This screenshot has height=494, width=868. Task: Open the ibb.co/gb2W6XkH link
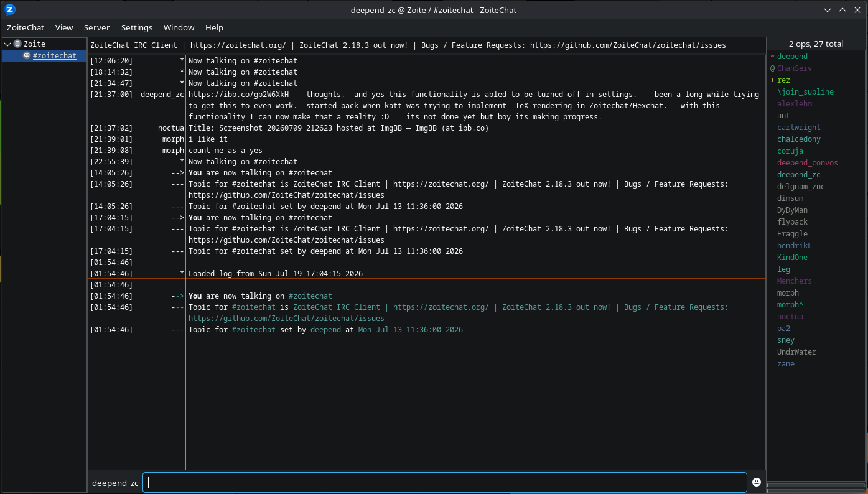(239, 95)
